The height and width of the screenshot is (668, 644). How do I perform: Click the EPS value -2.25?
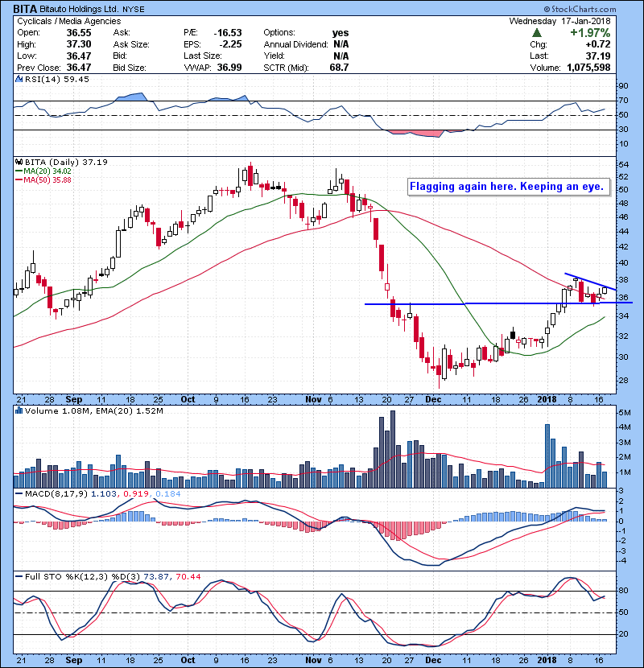230,44
